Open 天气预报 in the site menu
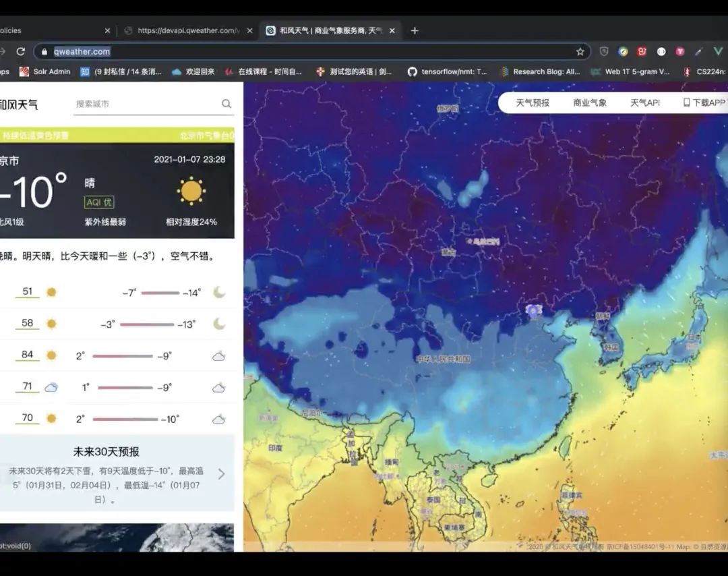This screenshot has height=576, width=728. coord(533,103)
